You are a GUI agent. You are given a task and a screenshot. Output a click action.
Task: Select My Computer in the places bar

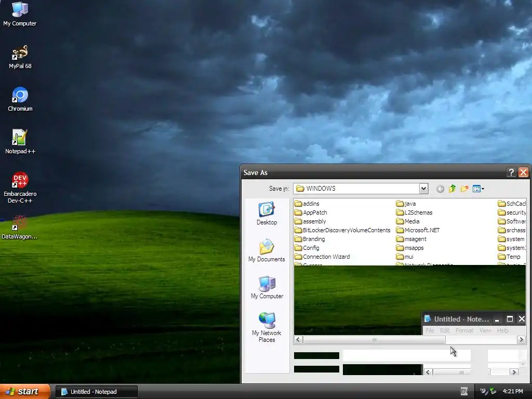coord(267,287)
